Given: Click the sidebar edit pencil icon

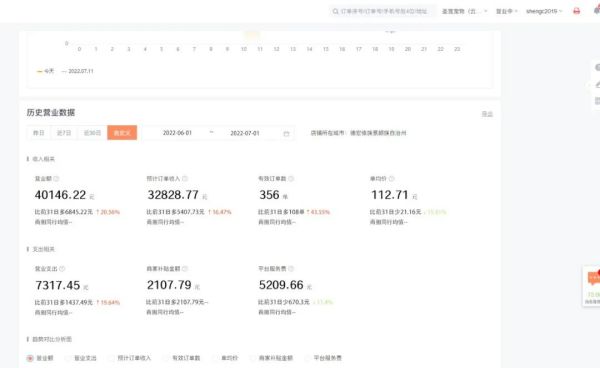Looking at the screenshot, I should click(597, 84).
